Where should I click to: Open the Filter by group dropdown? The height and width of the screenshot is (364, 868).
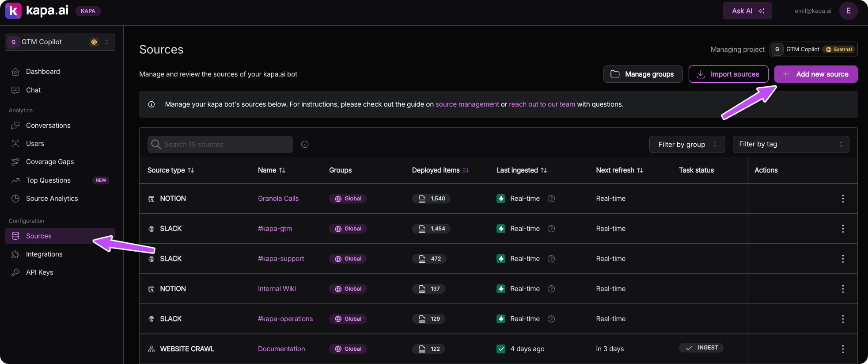point(687,145)
